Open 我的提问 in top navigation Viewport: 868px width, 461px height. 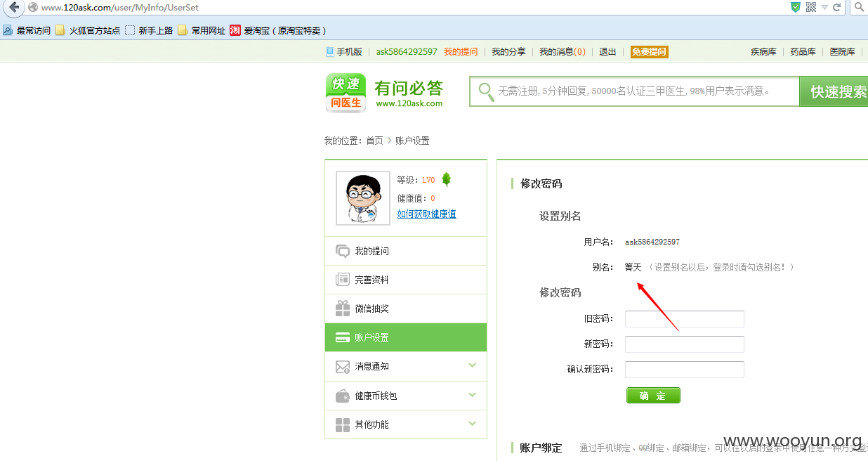pyautogui.click(x=461, y=52)
